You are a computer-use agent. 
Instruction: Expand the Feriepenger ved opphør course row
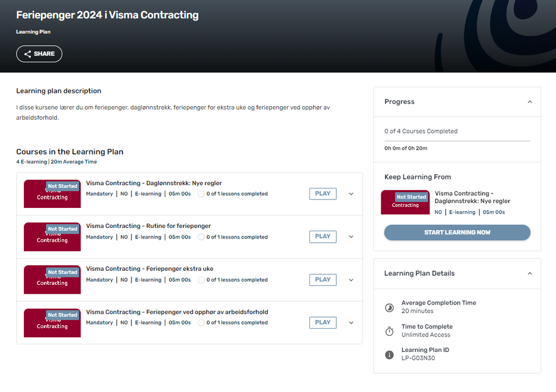[x=351, y=323]
